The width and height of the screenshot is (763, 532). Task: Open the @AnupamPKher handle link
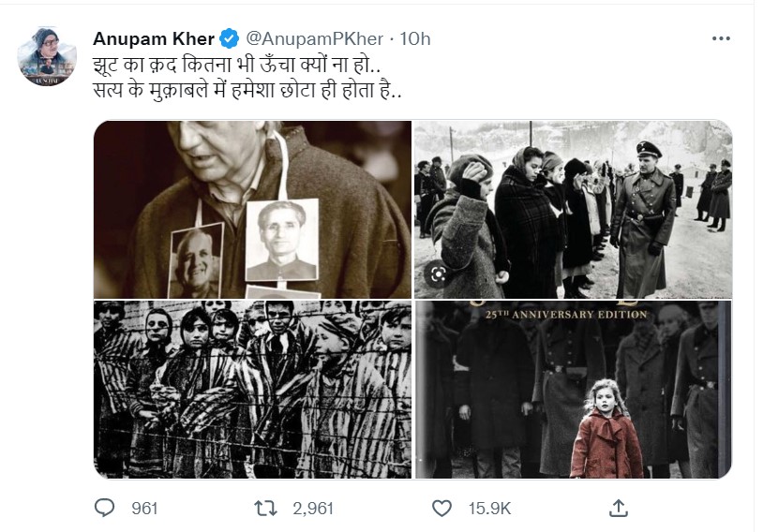tap(314, 39)
